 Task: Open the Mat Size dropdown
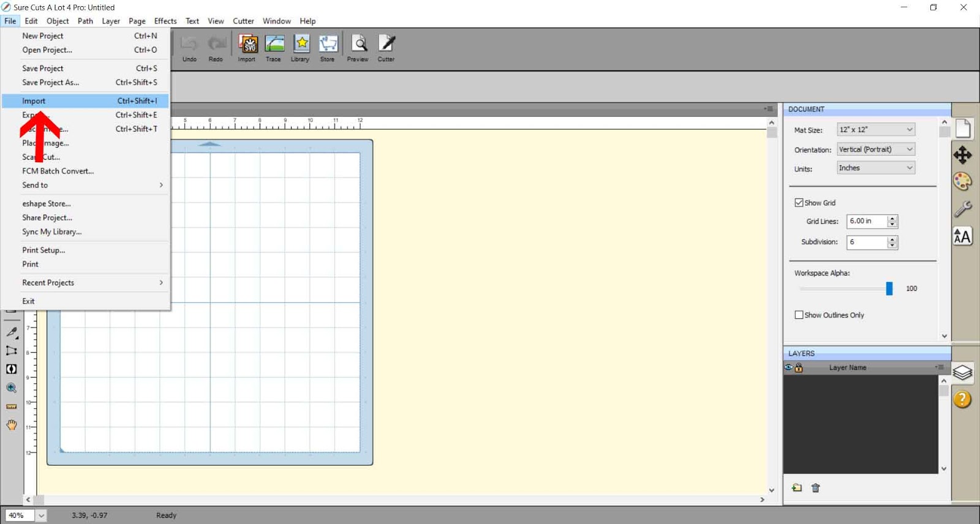[876, 129]
